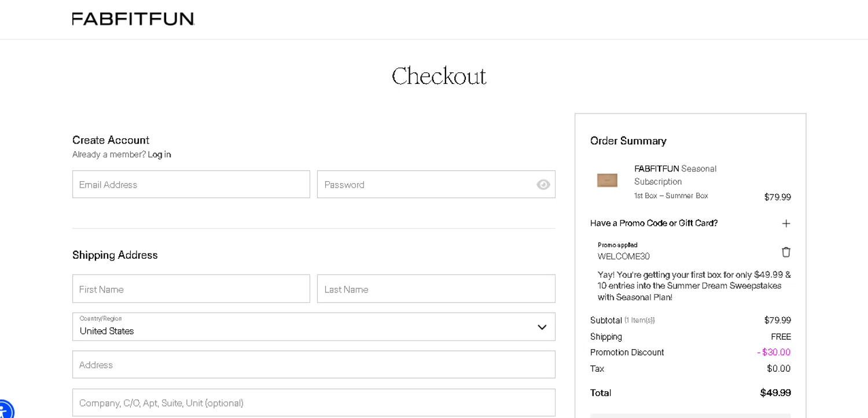The width and height of the screenshot is (868, 418).
Task: Focus the Password field
Action: (436, 184)
